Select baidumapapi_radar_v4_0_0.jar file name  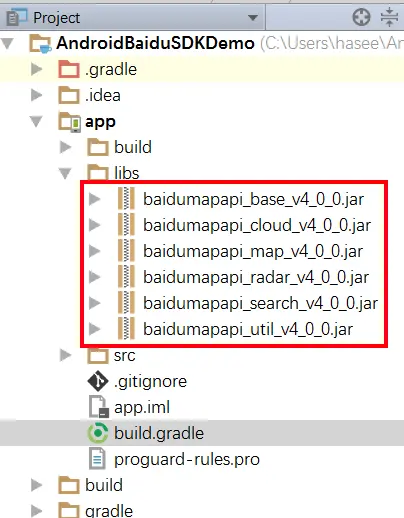click(256, 278)
